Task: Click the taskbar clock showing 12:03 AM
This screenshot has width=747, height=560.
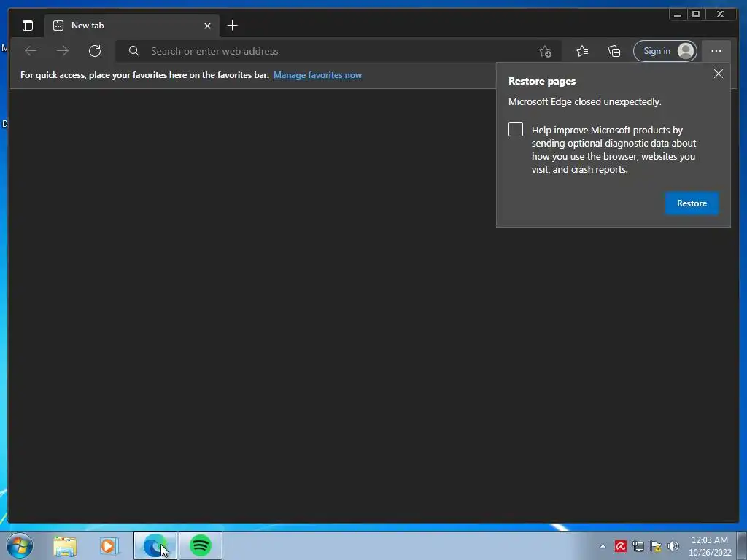Action: 710,546
